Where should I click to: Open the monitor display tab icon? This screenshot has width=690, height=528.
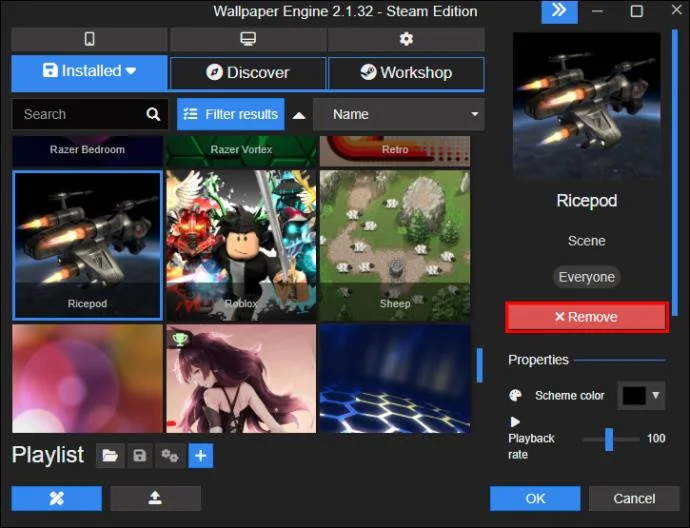248,39
